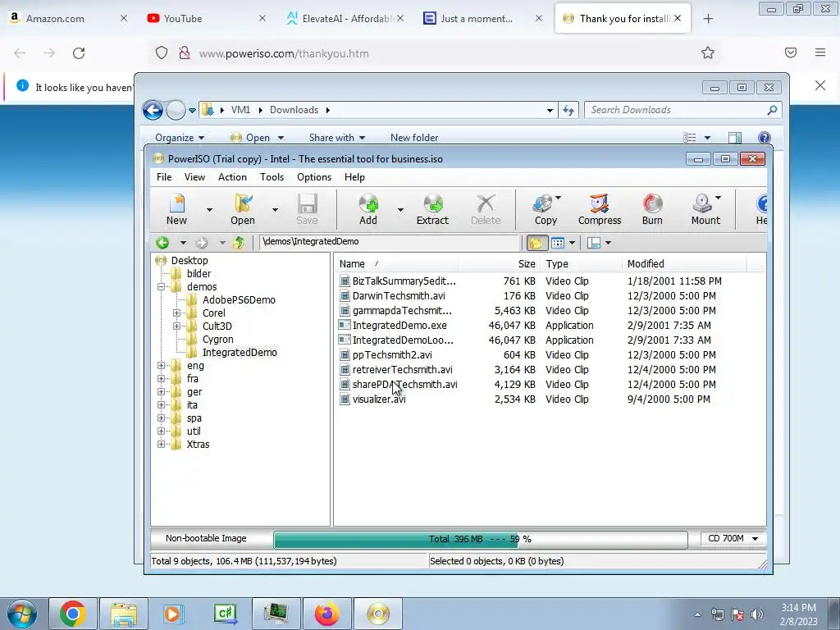Screen dimensions: 840x630
Task: Click the Copy disc toolbar icon
Action: (546, 209)
